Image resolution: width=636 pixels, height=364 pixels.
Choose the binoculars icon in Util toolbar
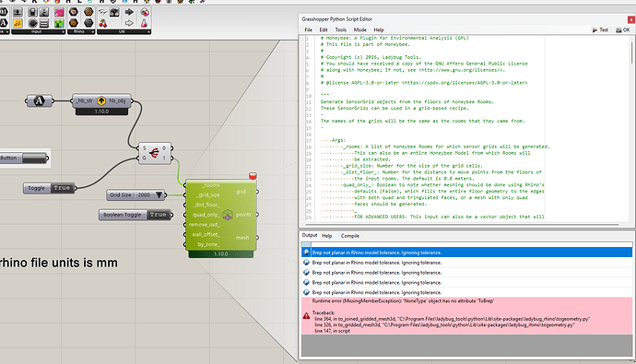103,12
